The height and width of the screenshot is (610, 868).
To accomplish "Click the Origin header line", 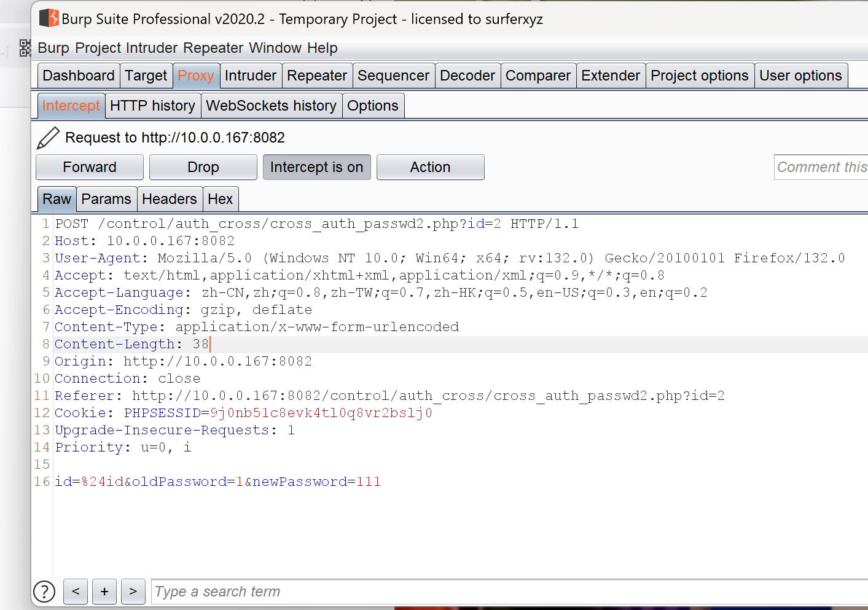I will tap(184, 361).
